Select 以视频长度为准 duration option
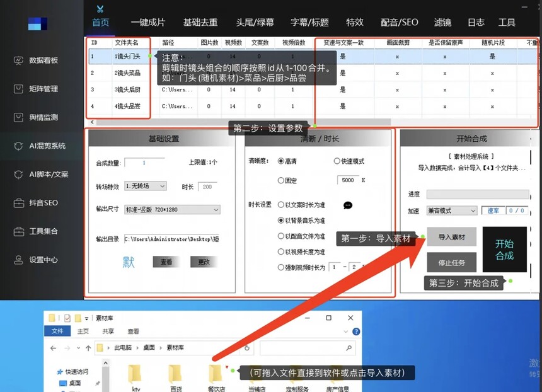Screen dimensions: 542x392 click(x=281, y=251)
